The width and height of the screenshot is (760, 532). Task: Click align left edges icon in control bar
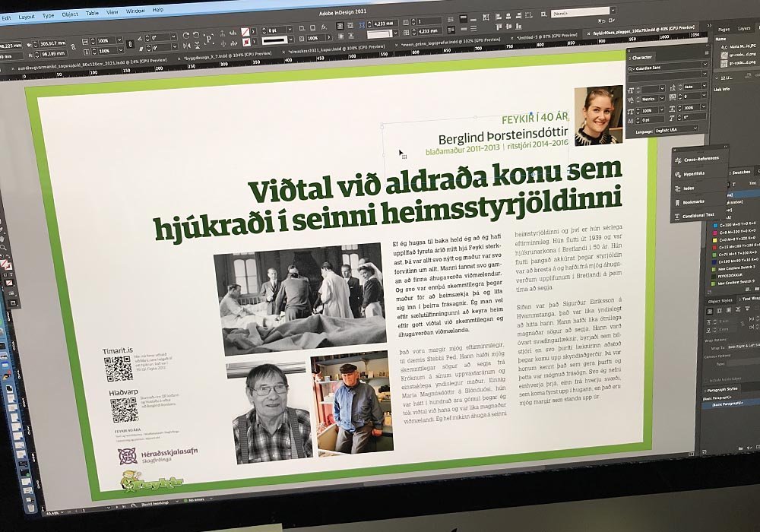click(x=499, y=17)
